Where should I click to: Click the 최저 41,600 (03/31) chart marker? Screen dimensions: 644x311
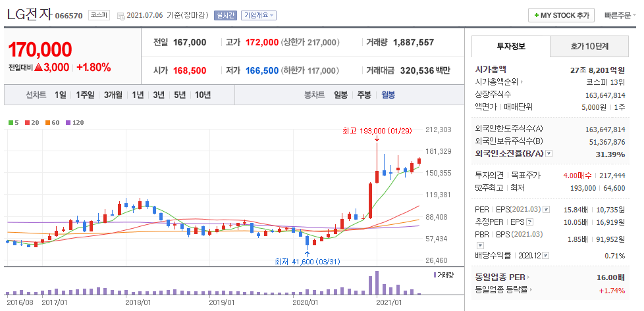(308, 261)
